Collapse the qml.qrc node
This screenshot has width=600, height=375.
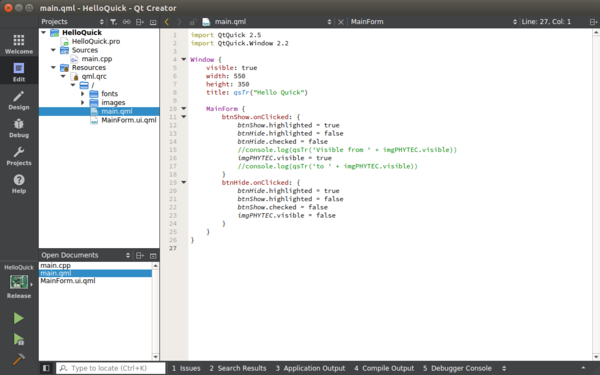[x=63, y=77]
